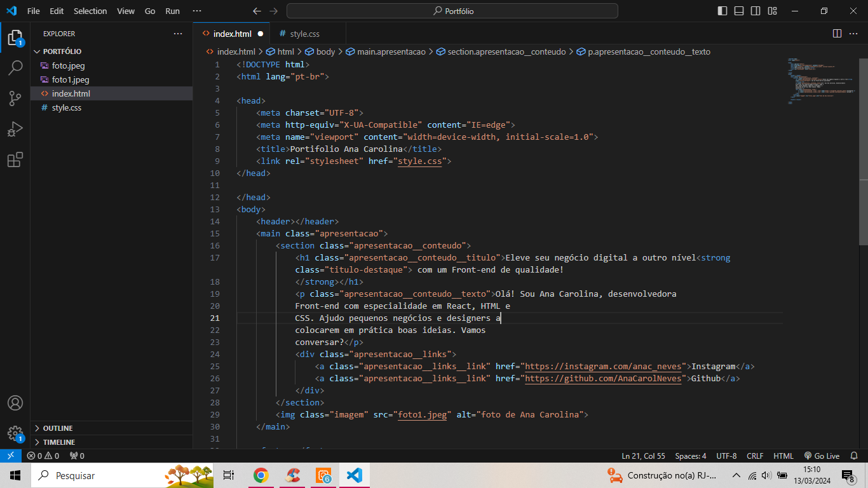Change encoding via UTF-8 status item
Screen dimensions: 868x488
point(726,456)
